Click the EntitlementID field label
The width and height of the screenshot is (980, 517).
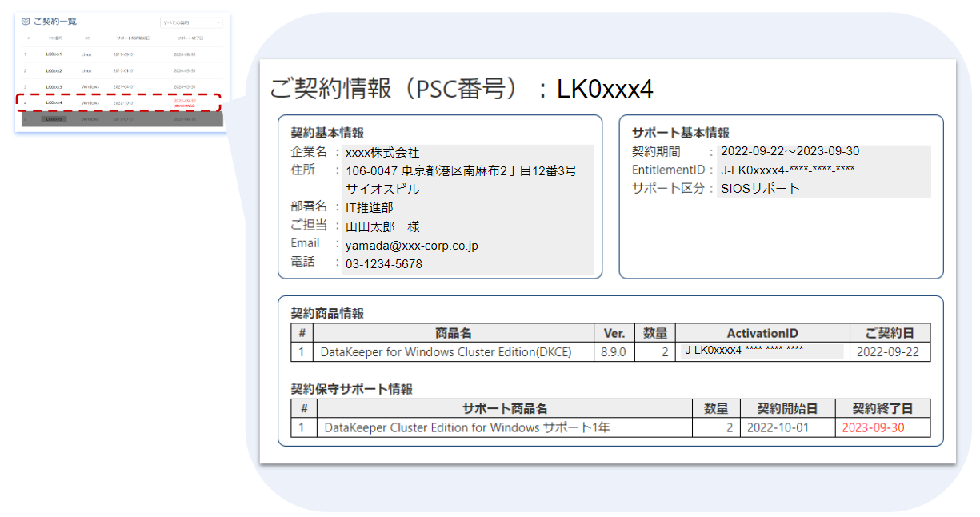pos(669,170)
